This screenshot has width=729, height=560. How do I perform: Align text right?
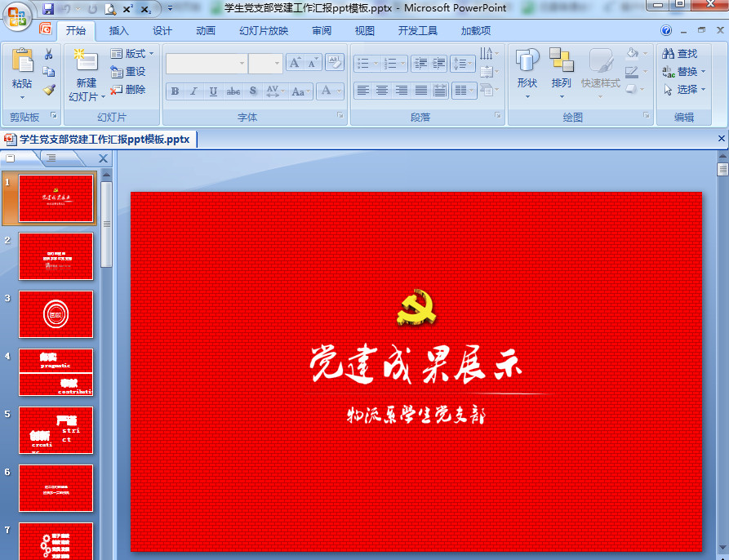(x=401, y=90)
